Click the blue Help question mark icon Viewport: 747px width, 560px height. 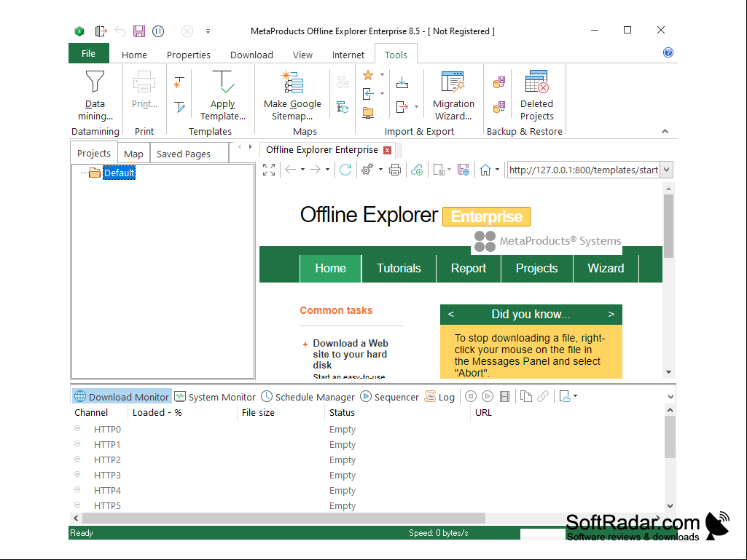tap(668, 52)
